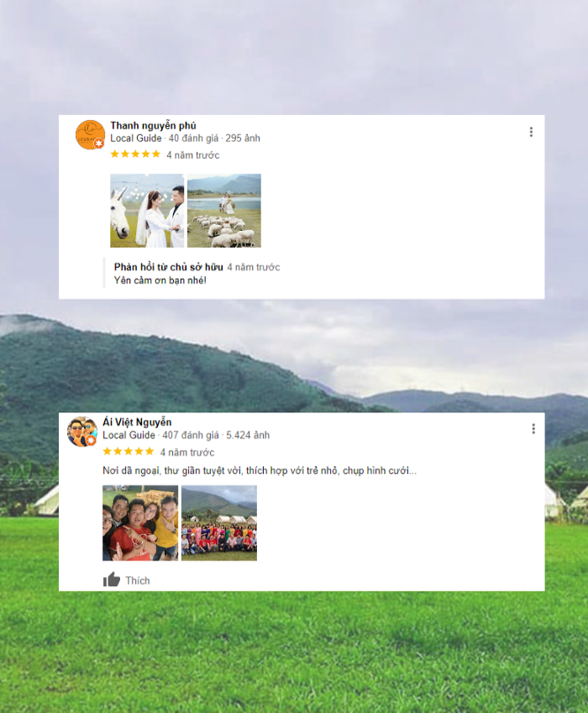Click the five-star rating on Thanh's review
This screenshot has width=588, height=713.
pyautogui.click(x=135, y=155)
